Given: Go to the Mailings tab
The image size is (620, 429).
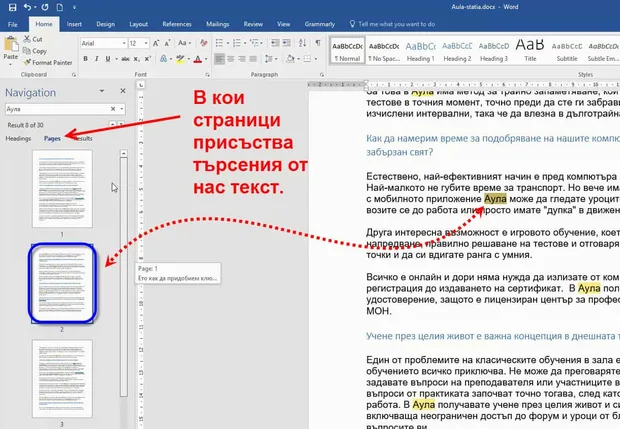Looking at the screenshot, I should (217, 24).
